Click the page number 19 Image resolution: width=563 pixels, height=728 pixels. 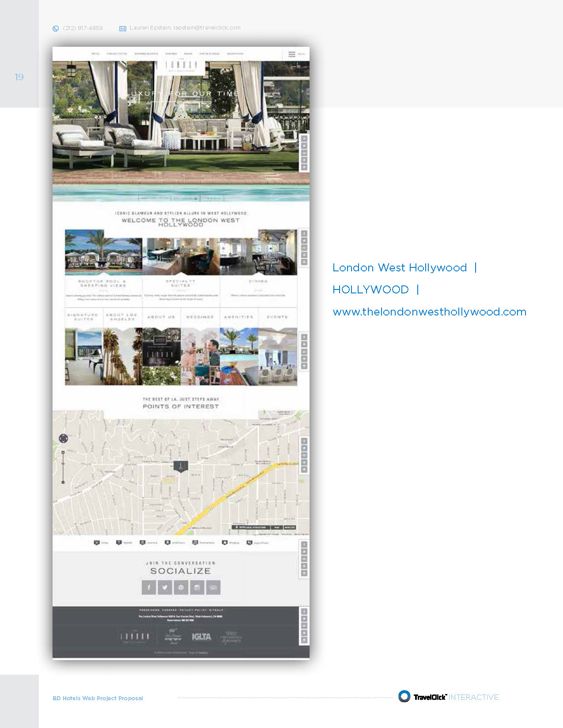pos(19,77)
